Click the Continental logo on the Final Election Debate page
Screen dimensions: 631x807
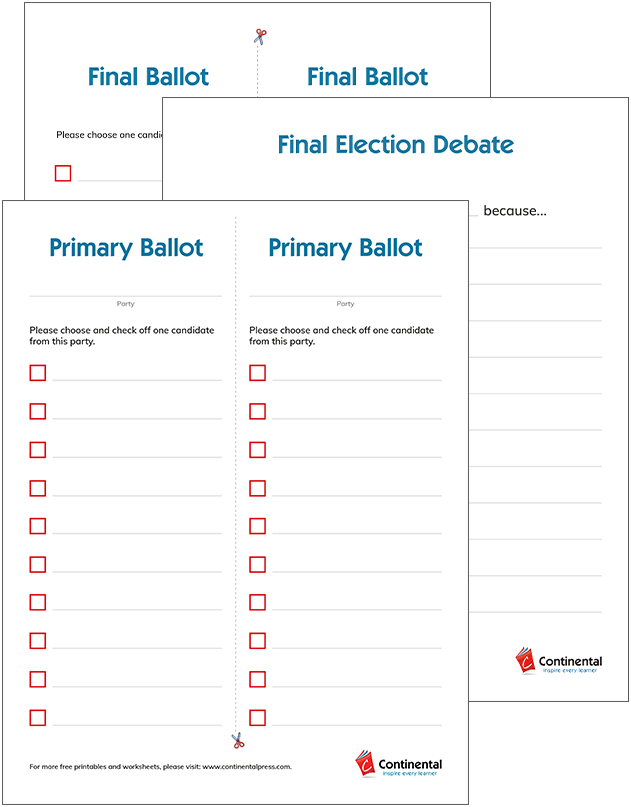click(558, 661)
